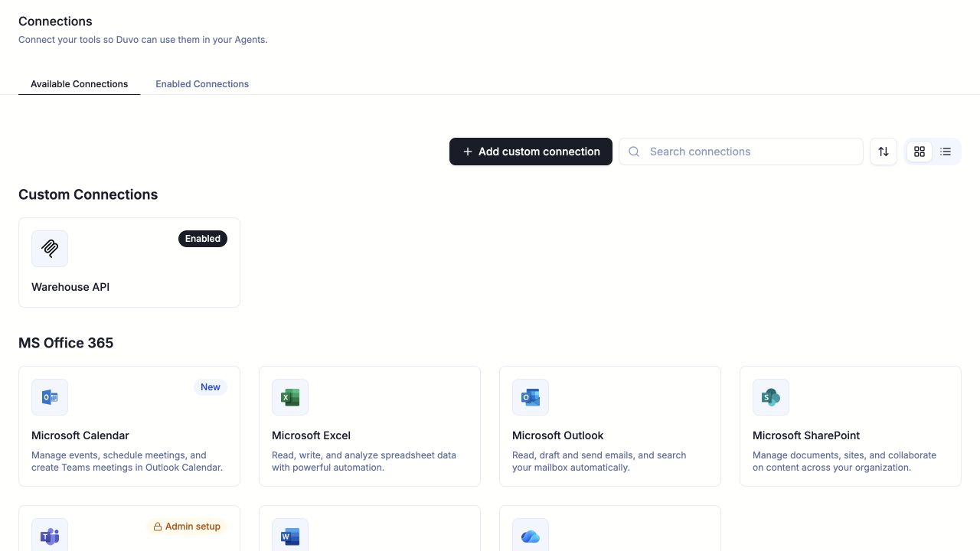
Task: Click Microsoft Outlook description text
Action: pos(599,461)
